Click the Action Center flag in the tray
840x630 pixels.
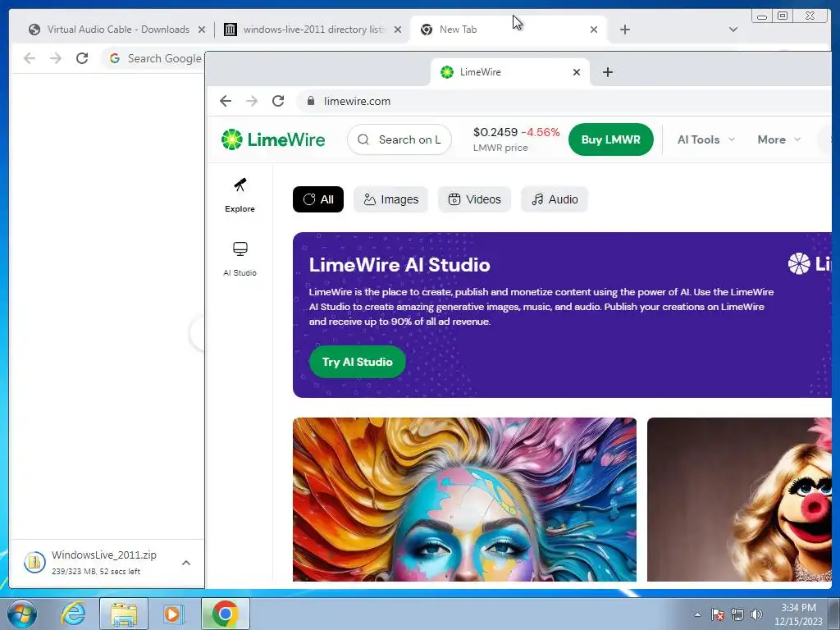[x=718, y=614]
